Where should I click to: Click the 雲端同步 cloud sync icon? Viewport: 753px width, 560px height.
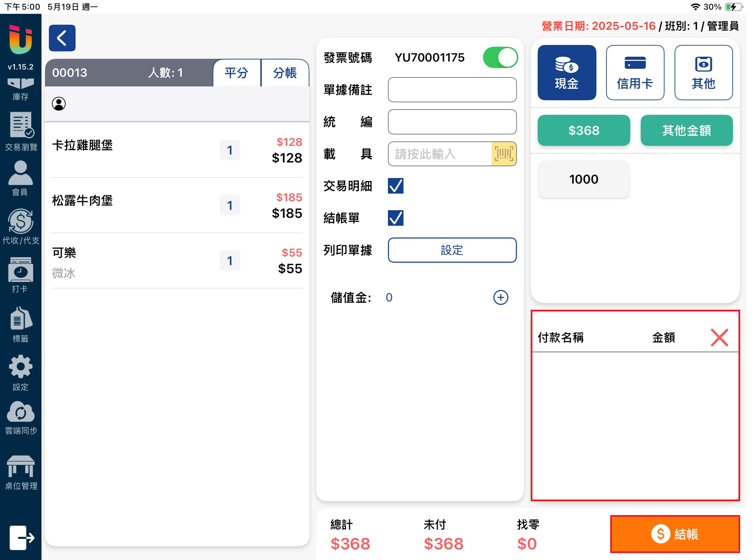tap(20, 417)
